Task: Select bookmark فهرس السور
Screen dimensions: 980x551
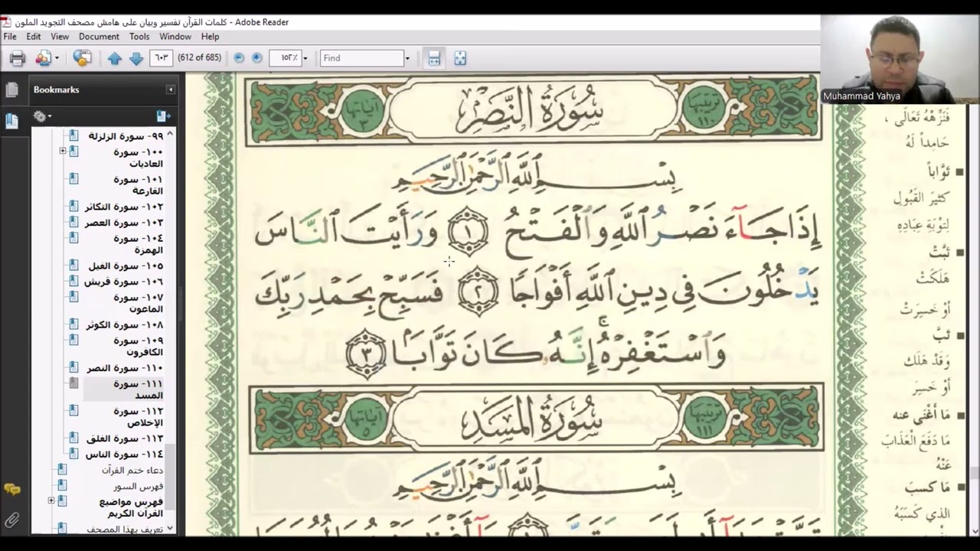Action: (x=138, y=486)
